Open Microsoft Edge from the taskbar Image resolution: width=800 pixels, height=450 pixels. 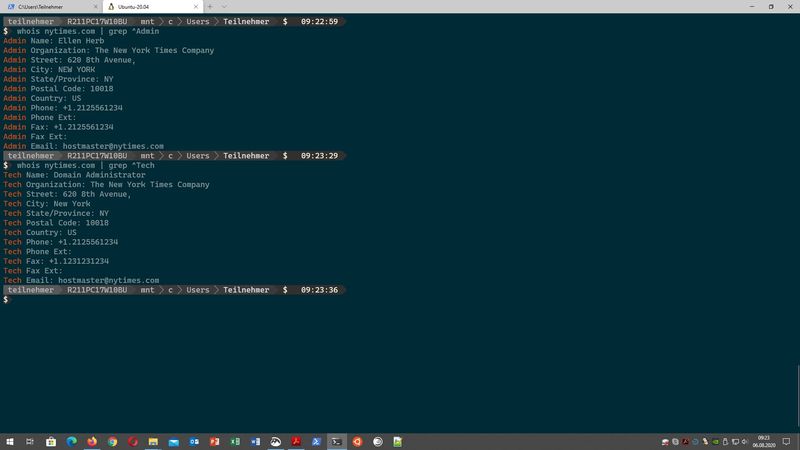[71, 442]
